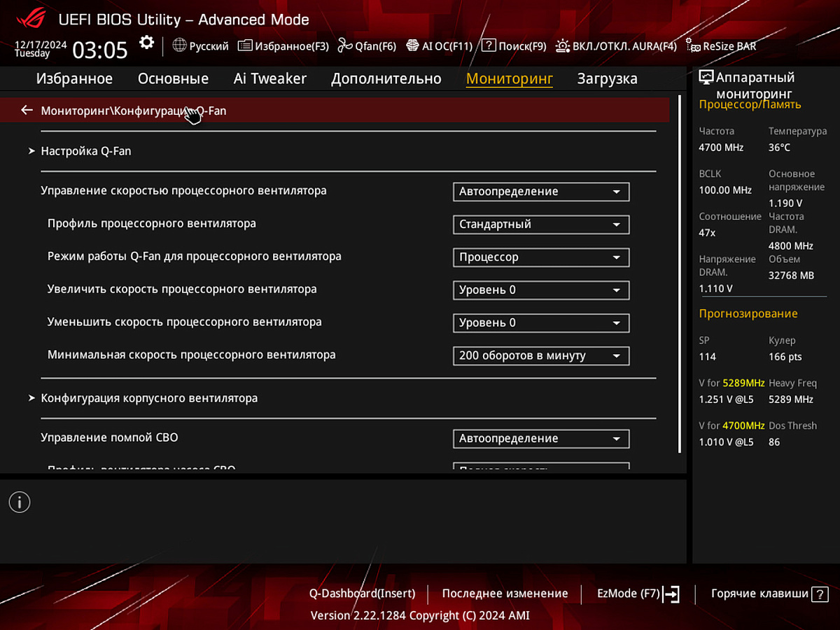
Task: Click the 03:05 clock display
Action: 100,50
